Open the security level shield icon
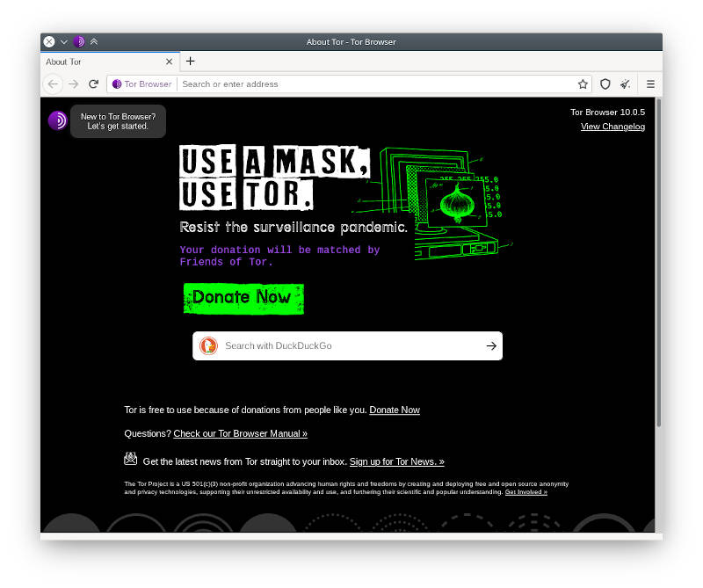This screenshot has width=703, height=588. 605,83
